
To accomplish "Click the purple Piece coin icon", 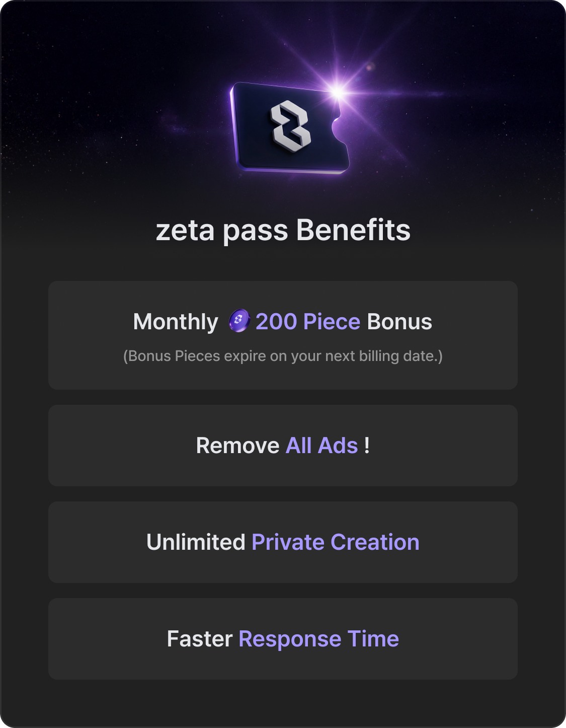I will tap(239, 321).
